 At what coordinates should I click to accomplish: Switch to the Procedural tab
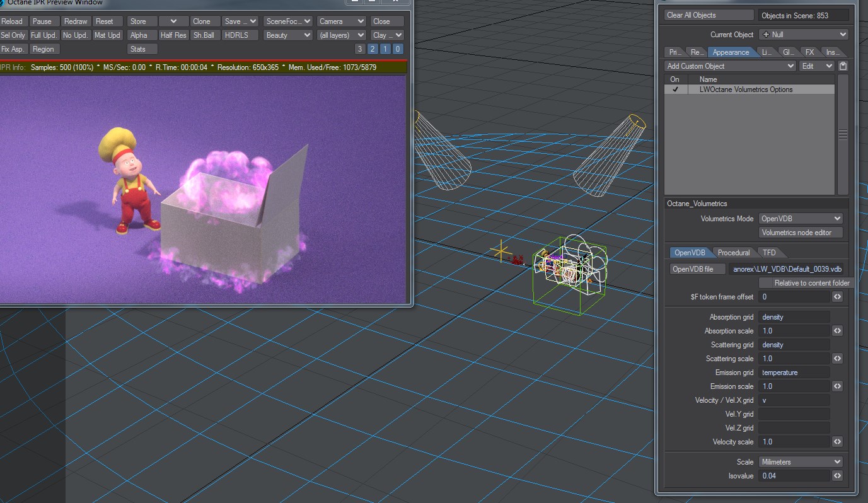[x=734, y=253]
